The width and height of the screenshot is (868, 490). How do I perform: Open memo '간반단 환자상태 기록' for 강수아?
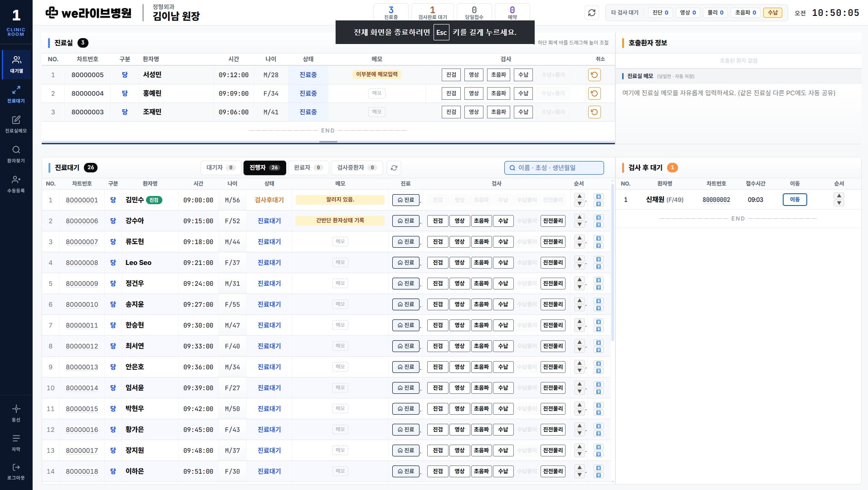tap(340, 220)
